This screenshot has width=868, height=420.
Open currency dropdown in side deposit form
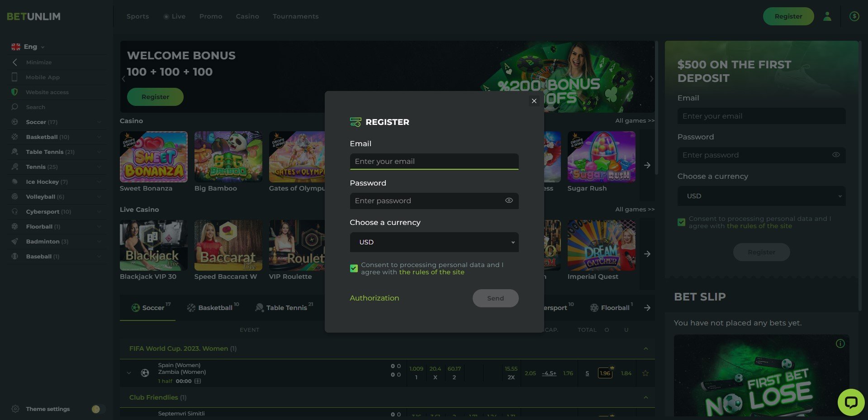click(761, 196)
